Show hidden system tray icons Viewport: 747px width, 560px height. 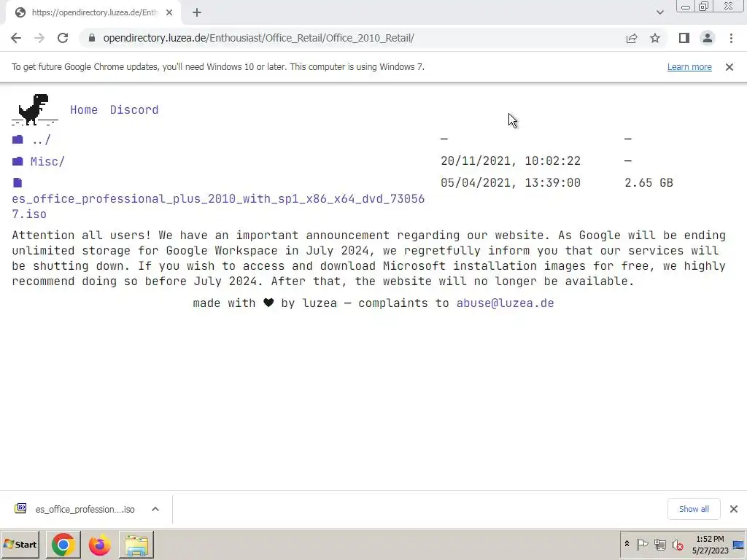[x=627, y=544]
